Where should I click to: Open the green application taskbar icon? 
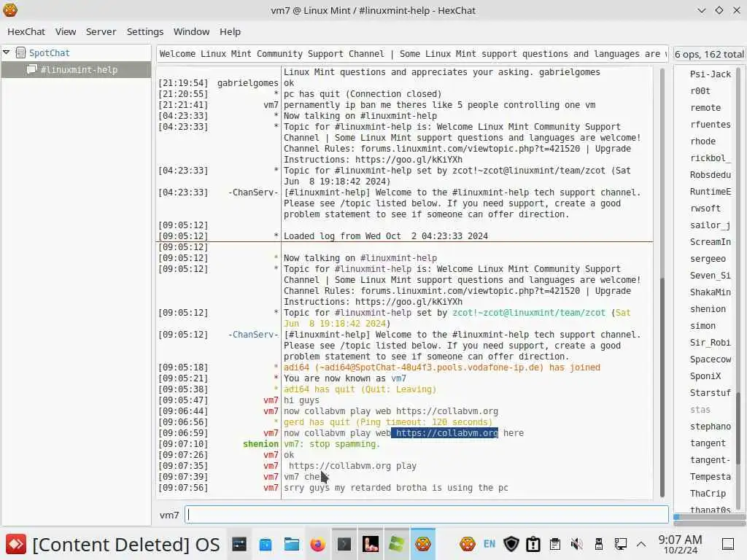(x=396, y=544)
